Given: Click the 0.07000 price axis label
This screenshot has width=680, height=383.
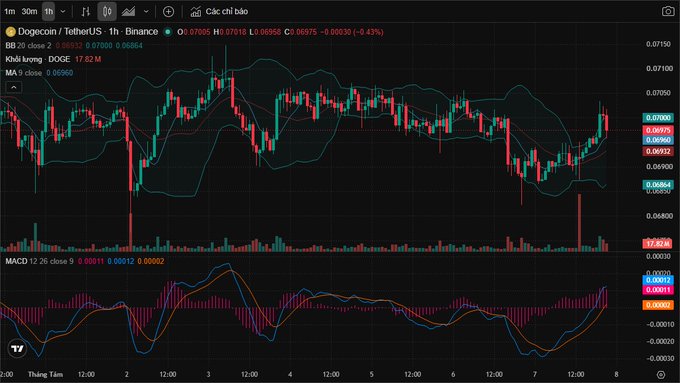Looking at the screenshot, I should tap(658, 118).
